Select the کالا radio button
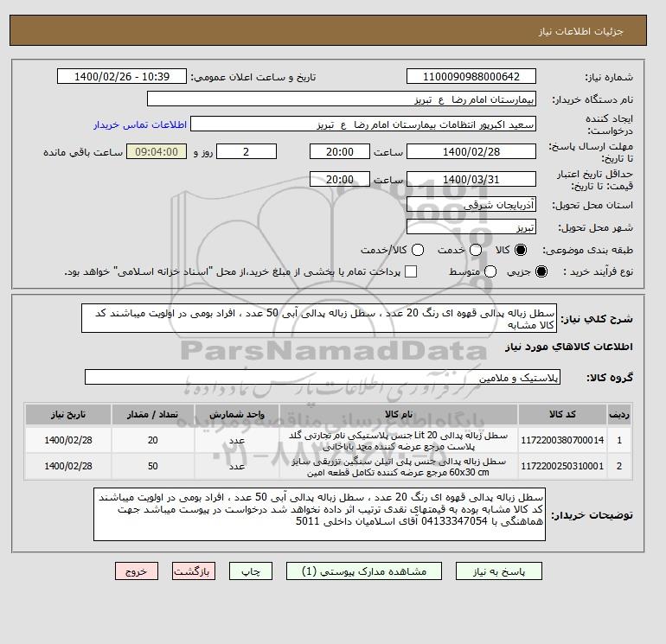Viewport: 666px width, 644px height. 521,250
